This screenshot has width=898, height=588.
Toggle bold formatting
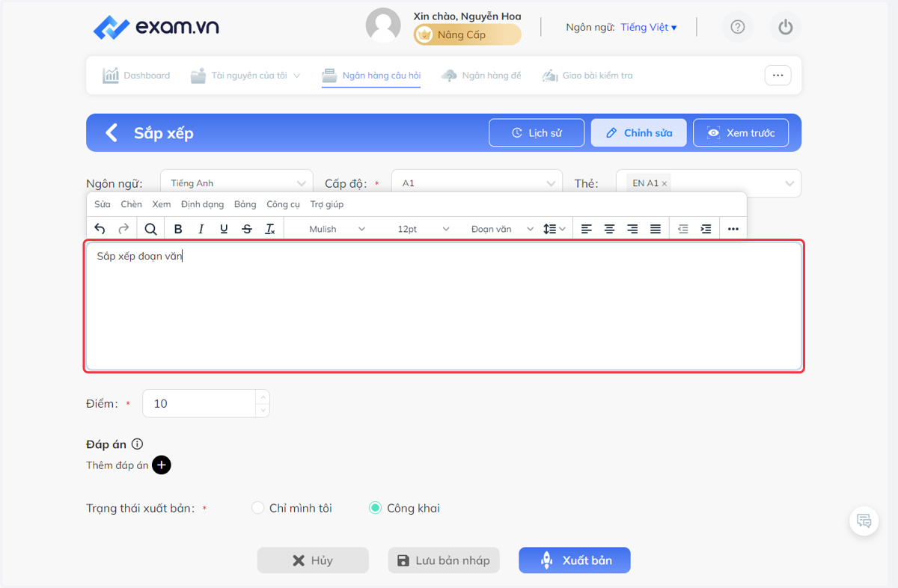[x=178, y=229]
